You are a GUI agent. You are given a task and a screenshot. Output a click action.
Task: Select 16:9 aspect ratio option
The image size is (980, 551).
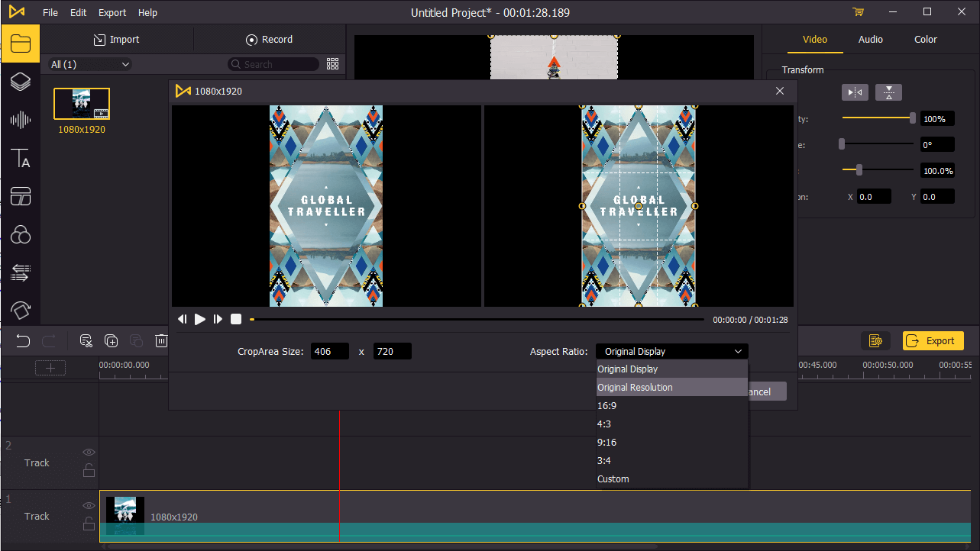click(672, 405)
